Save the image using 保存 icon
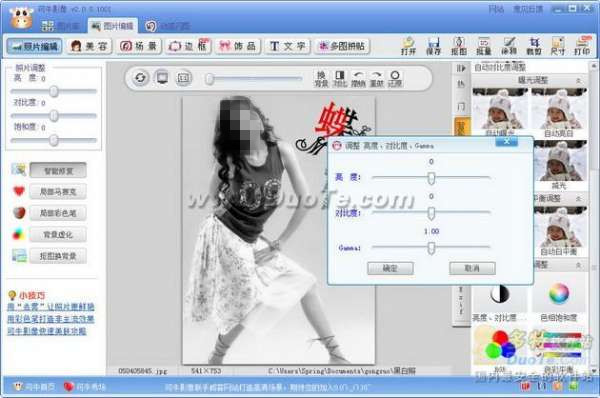This screenshot has height=398, width=600. coord(434,46)
